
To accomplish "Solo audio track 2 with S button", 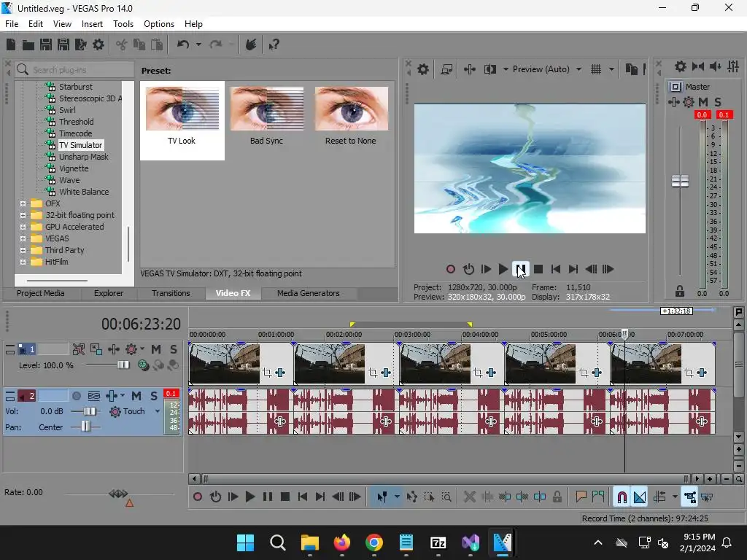I will (154, 396).
